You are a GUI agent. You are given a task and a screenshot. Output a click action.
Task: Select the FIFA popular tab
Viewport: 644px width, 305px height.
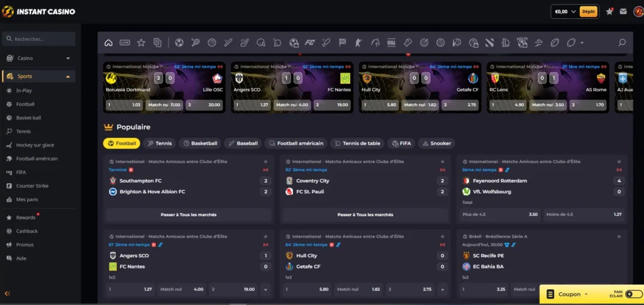[x=401, y=143]
